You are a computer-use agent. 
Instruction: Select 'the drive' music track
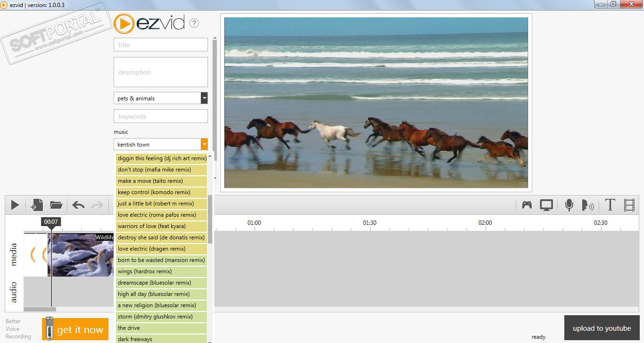162,328
